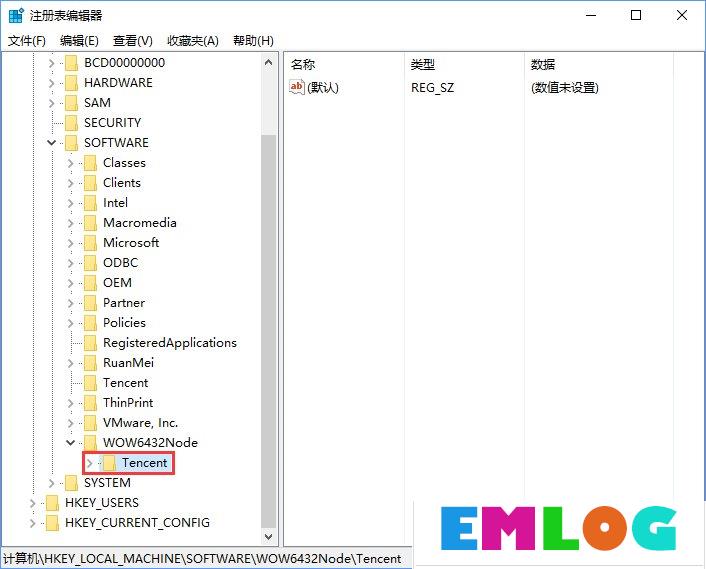Viewport: 706px width, 569px height.
Task: Expand the SYSTEM key
Action: click(51, 483)
